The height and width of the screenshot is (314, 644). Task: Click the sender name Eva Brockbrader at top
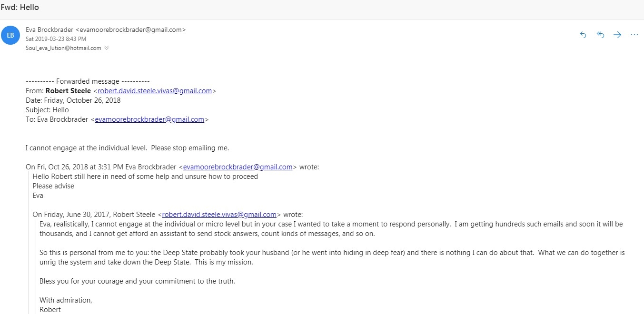(50, 29)
